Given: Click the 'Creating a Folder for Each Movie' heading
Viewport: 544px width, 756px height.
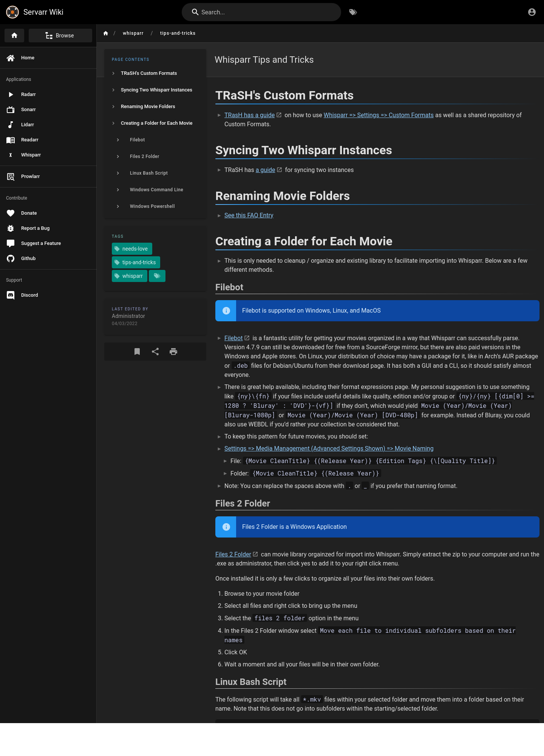Looking at the screenshot, I should pyautogui.click(x=304, y=241).
